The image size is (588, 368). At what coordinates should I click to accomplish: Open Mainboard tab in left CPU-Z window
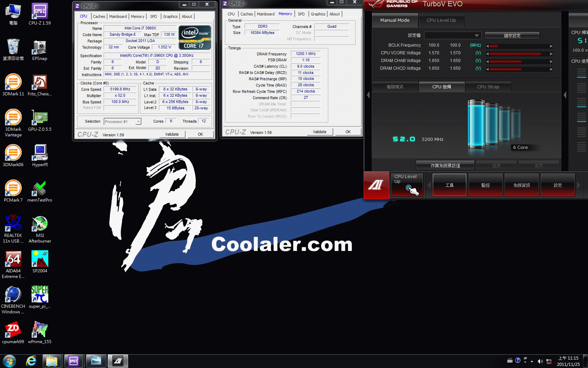point(118,16)
